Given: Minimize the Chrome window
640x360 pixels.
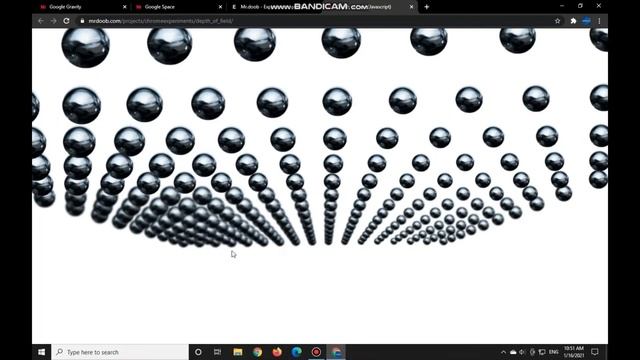Looking at the screenshot, I should click(562, 6).
